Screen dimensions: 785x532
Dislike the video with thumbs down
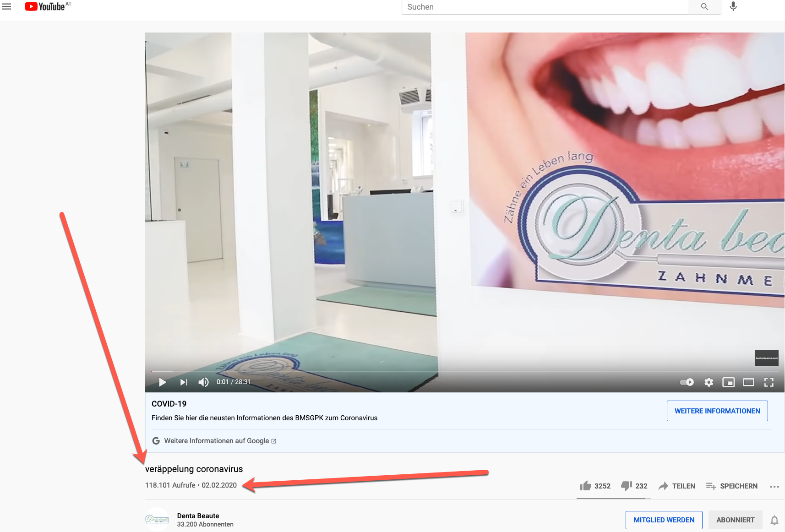tap(626, 486)
